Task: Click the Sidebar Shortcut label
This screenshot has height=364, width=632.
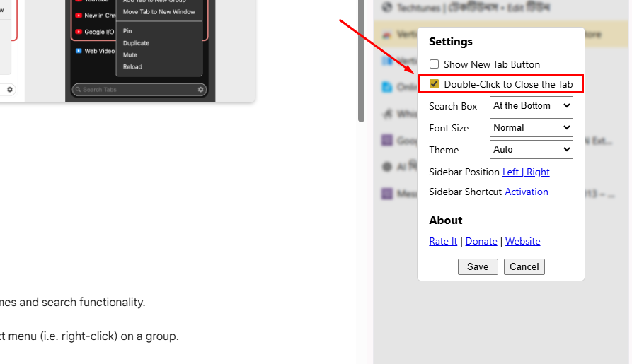Action: click(465, 192)
